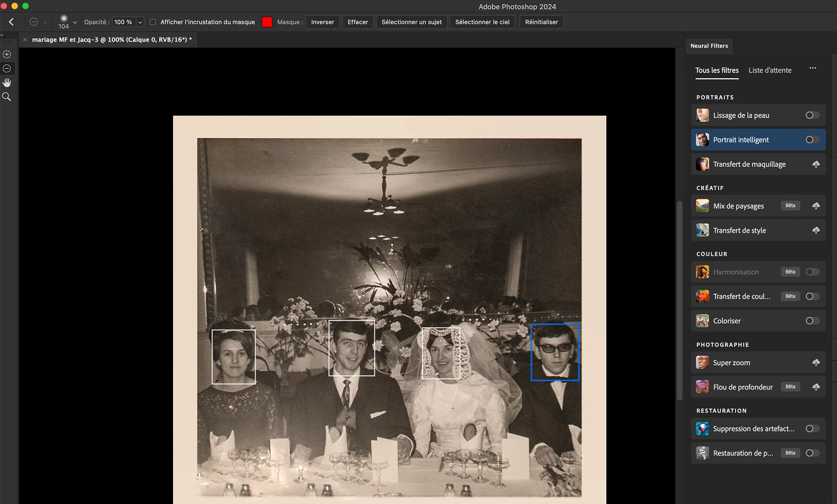Click the Réinitialiser button
Image resolution: width=837 pixels, height=504 pixels.
coord(541,22)
